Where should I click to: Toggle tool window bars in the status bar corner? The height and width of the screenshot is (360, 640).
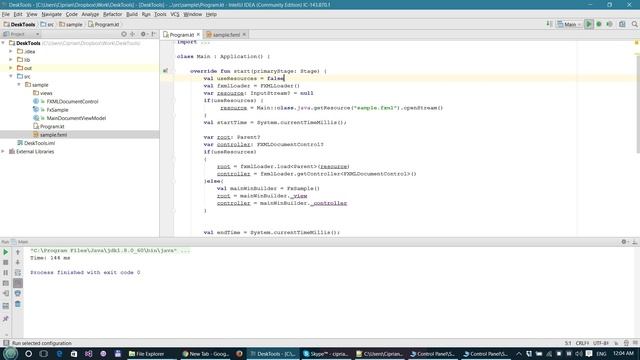[x=6, y=343]
